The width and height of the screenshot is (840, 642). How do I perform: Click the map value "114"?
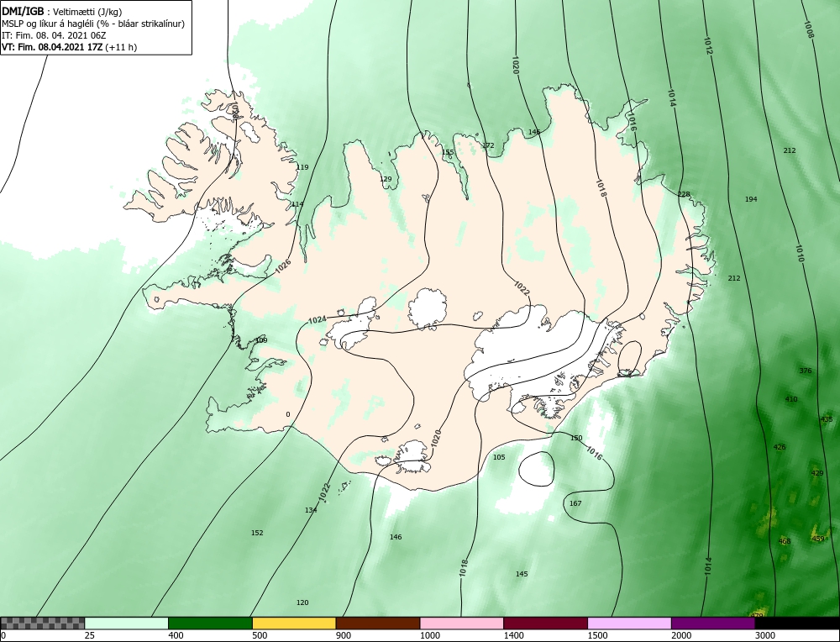(x=297, y=204)
